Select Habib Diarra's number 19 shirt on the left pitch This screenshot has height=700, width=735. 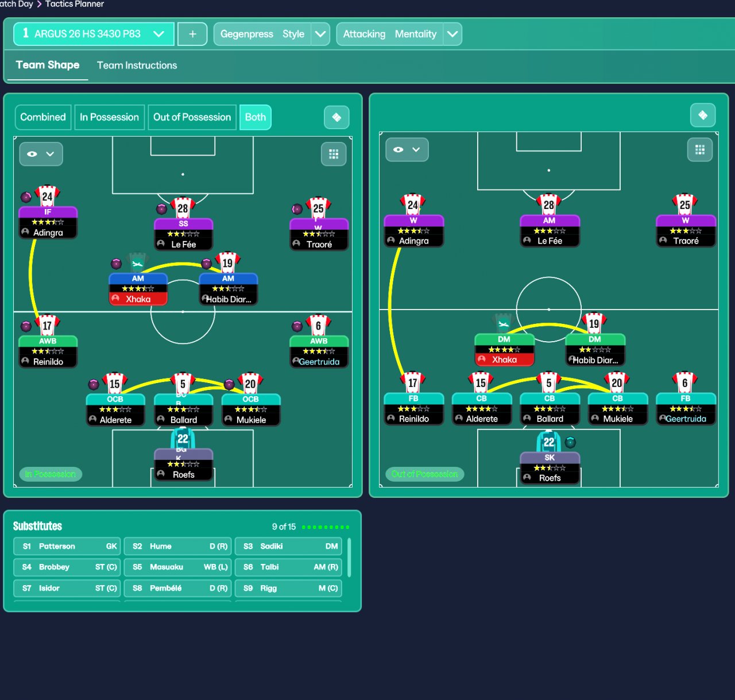[x=228, y=262]
